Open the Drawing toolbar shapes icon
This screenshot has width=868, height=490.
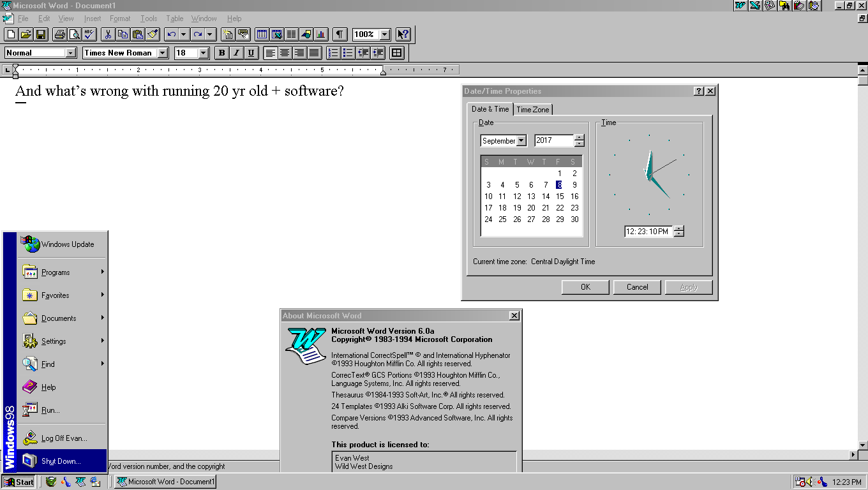[306, 34]
